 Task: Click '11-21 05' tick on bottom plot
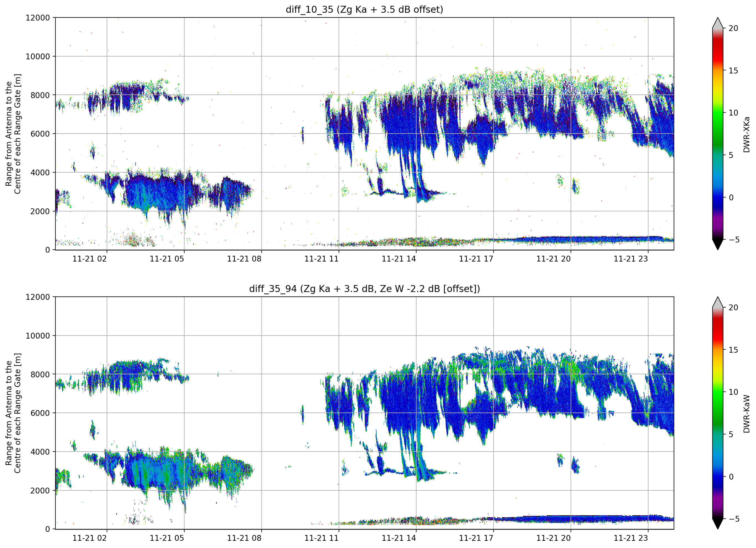point(167,538)
